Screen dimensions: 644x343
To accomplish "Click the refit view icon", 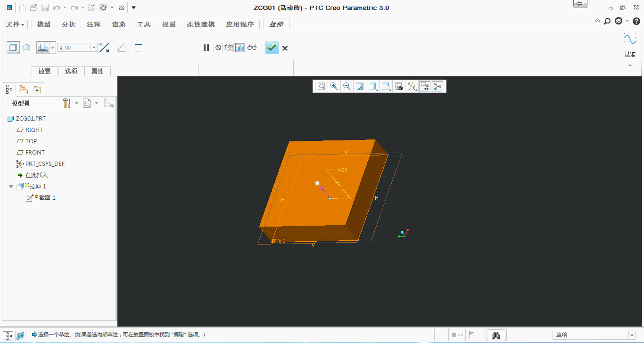I will click(321, 86).
